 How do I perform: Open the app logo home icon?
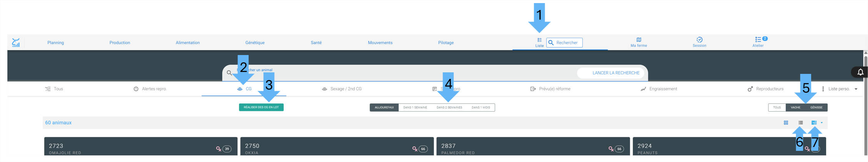coord(16,42)
